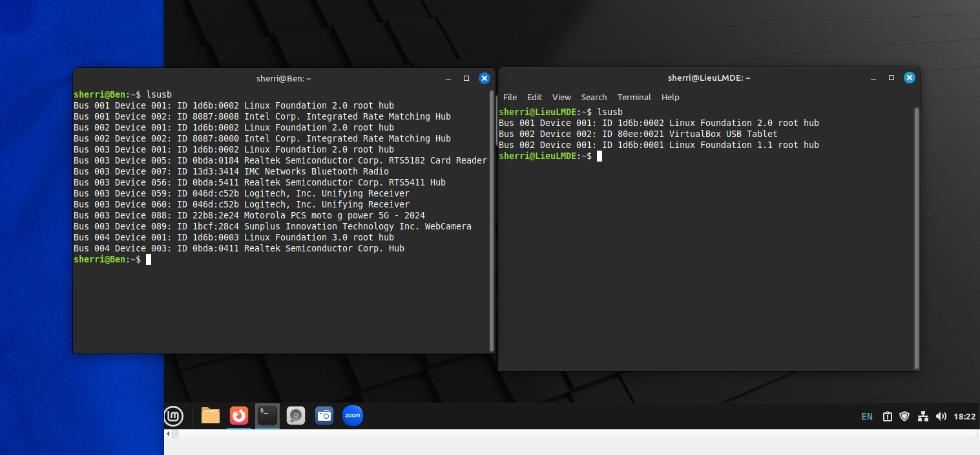Close the sherri@Ben terminal window
The image size is (980, 455).
484,78
